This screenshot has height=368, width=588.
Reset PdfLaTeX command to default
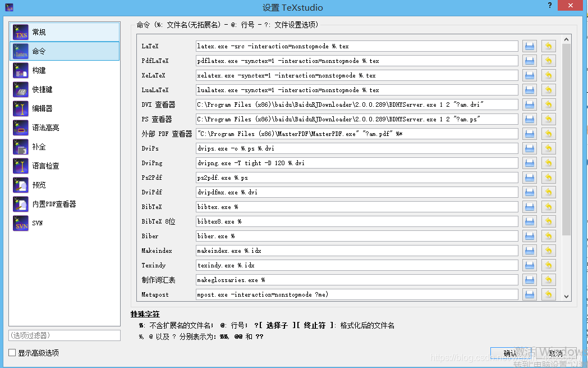click(x=548, y=61)
